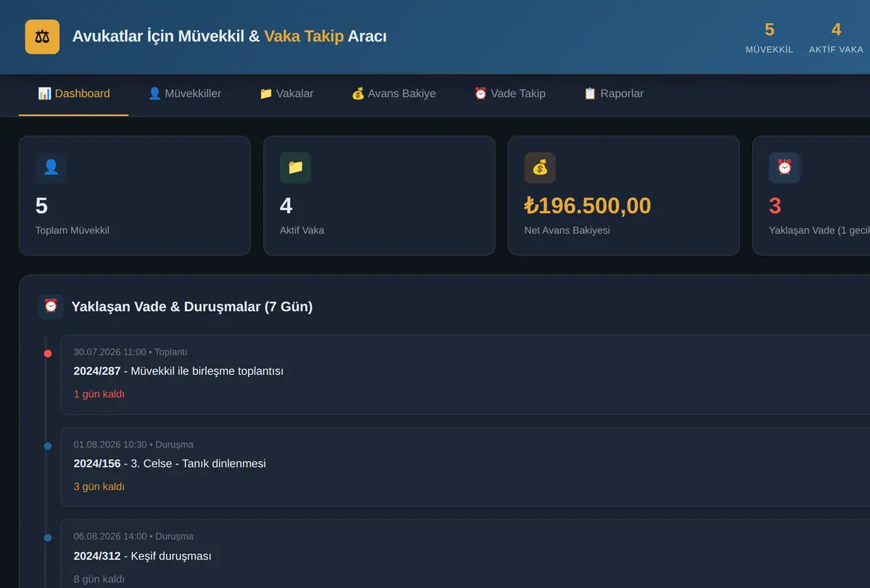Click the alarm clock icon on Yaklaşan Vade card
Screen dimensions: 870x588
(x=784, y=167)
